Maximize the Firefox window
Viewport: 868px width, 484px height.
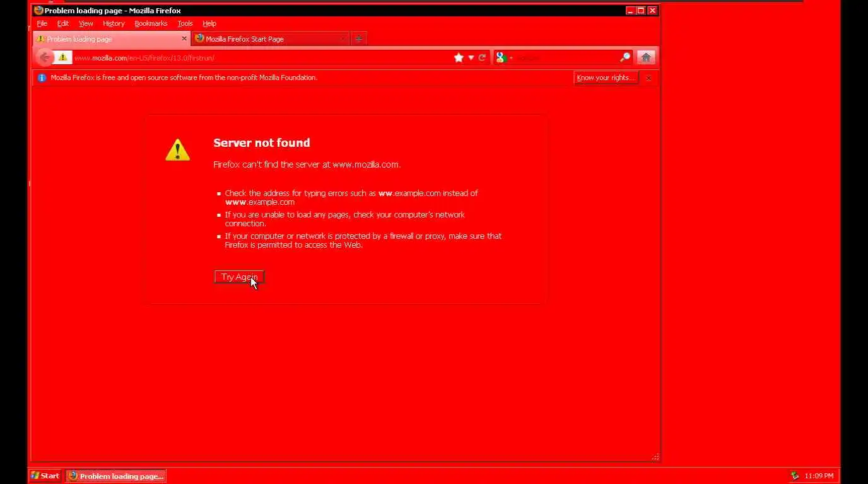641,10
